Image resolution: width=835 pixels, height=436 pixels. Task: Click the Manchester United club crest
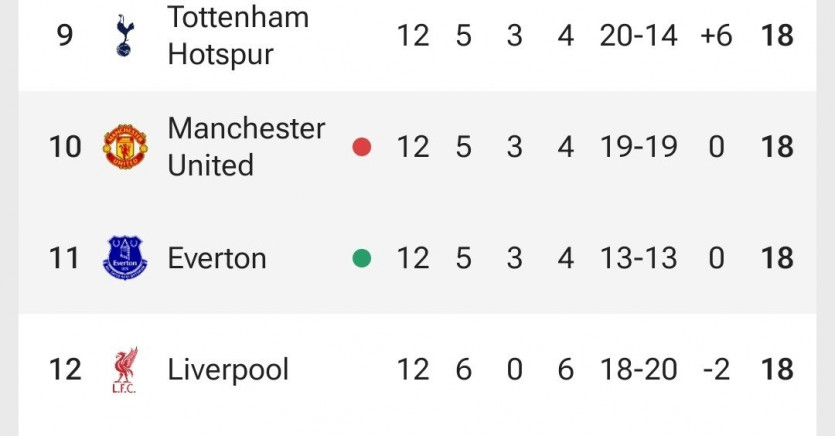[x=125, y=147]
